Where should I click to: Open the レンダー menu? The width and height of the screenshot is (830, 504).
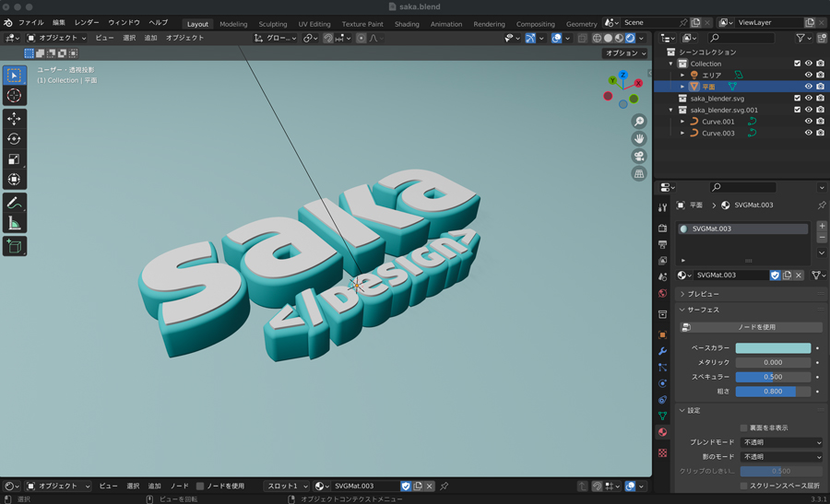tap(87, 22)
